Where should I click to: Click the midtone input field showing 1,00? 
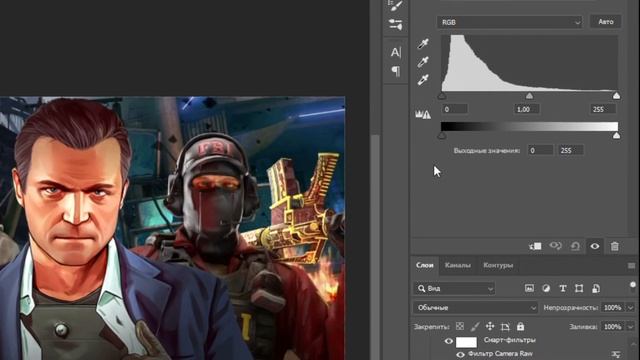click(x=527, y=109)
